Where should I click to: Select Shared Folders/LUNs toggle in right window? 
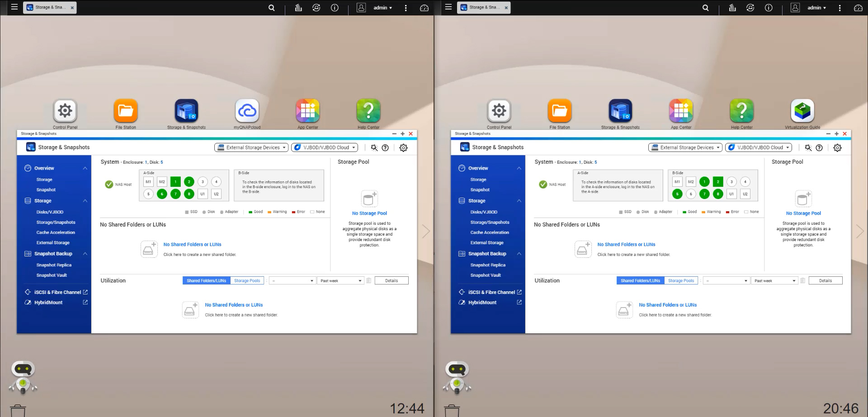(640, 281)
